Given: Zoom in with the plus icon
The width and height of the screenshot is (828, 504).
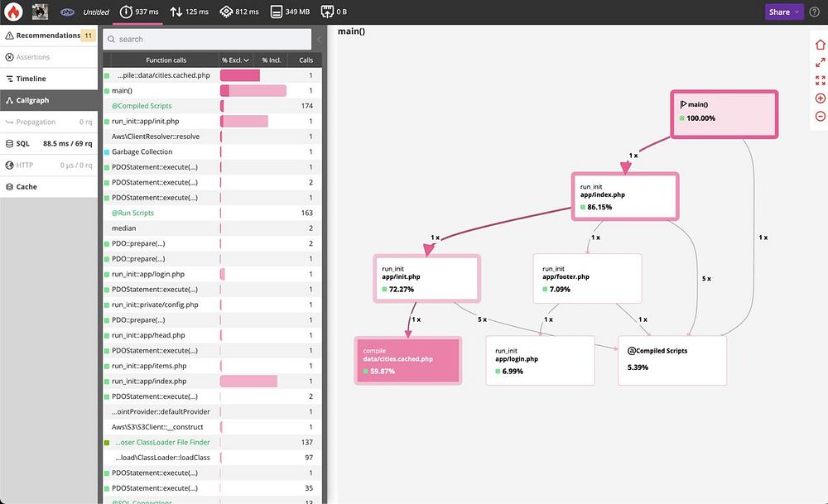Looking at the screenshot, I should pyautogui.click(x=820, y=98).
